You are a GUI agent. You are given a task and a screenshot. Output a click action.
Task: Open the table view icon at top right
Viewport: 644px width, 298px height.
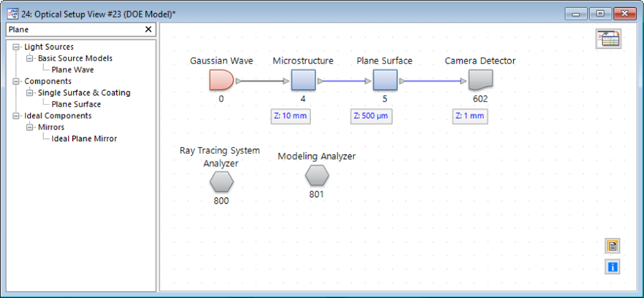click(608, 39)
